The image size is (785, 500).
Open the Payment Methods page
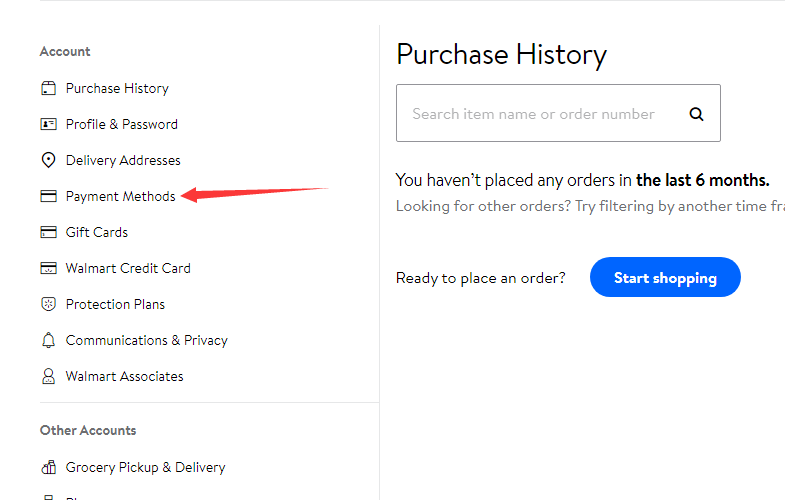pyautogui.click(x=120, y=196)
